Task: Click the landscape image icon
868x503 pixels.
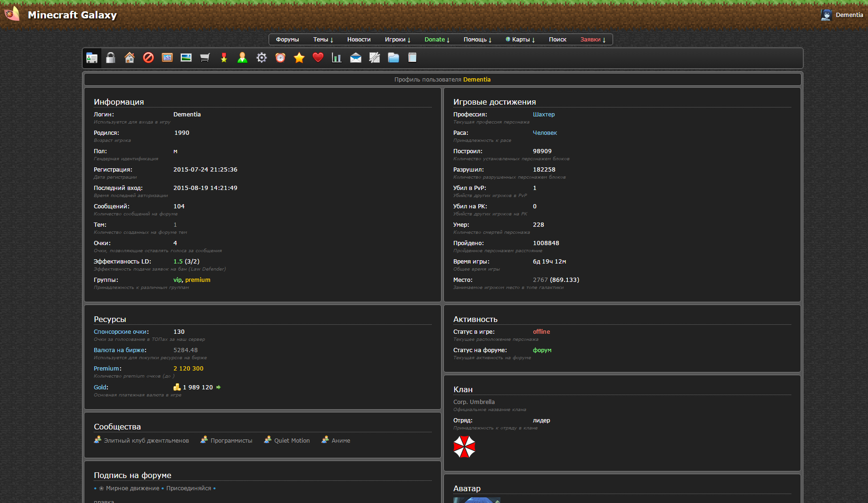Action: (186, 58)
